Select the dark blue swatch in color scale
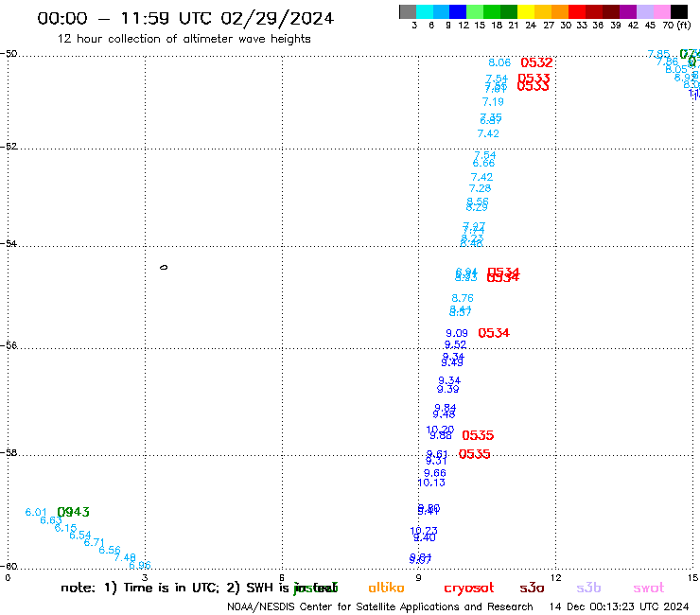 459,11
